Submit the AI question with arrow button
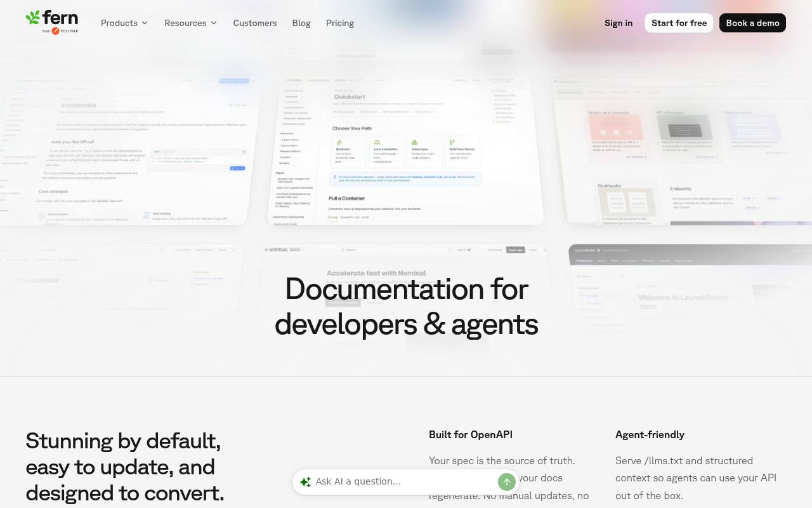Image resolution: width=812 pixels, height=508 pixels. click(x=507, y=482)
